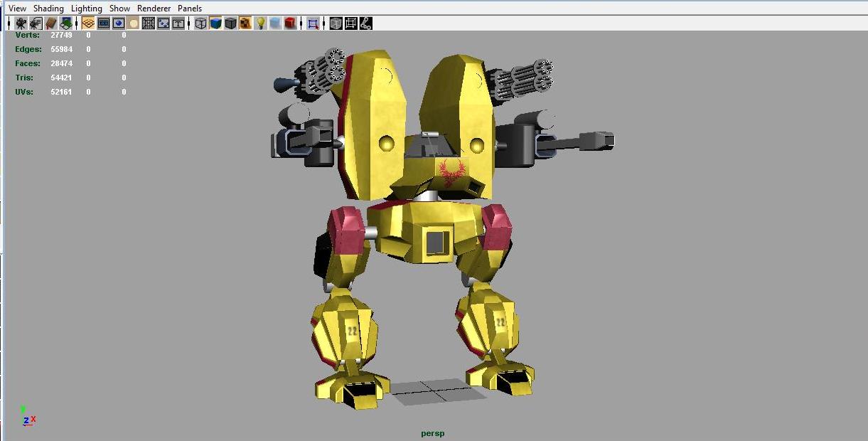
Task: Click the UVs: label
Action: point(24,92)
